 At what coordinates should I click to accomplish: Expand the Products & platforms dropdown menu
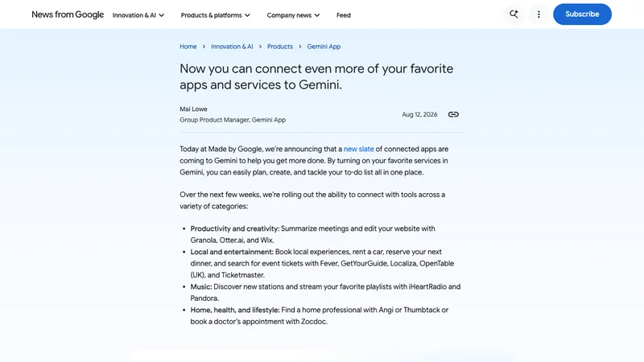click(x=215, y=15)
